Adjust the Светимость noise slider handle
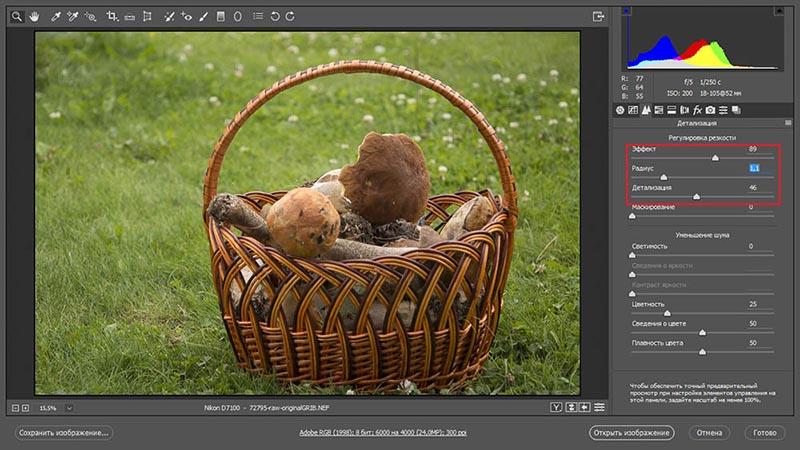 (x=632, y=255)
